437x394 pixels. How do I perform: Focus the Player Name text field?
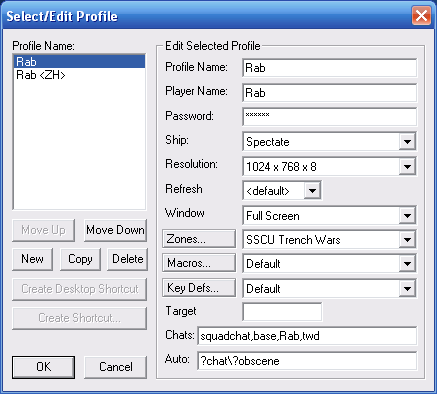(330, 93)
